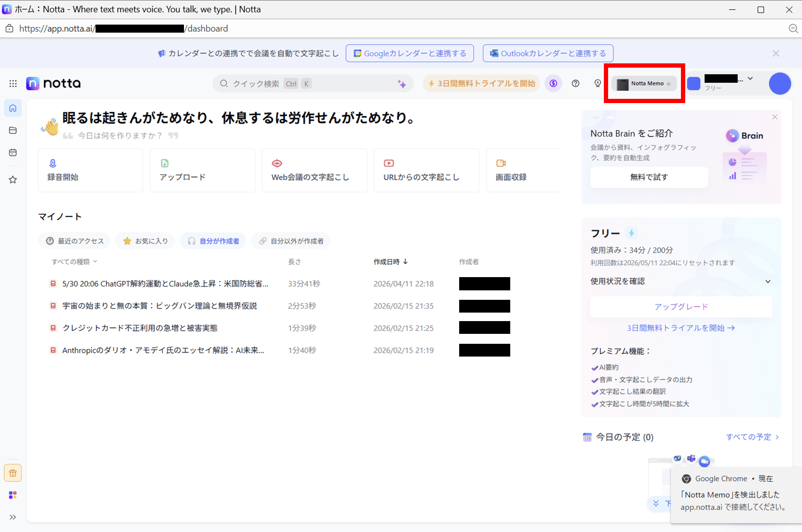Expand the 使用状況を確認 section
Screen dimensions: 802x532
tap(767, 281)
